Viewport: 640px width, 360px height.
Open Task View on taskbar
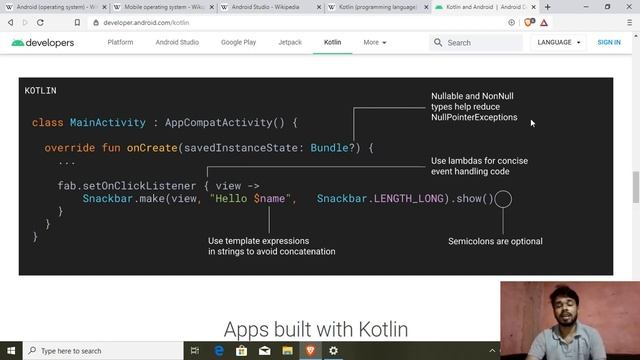[x=195, y=351]
